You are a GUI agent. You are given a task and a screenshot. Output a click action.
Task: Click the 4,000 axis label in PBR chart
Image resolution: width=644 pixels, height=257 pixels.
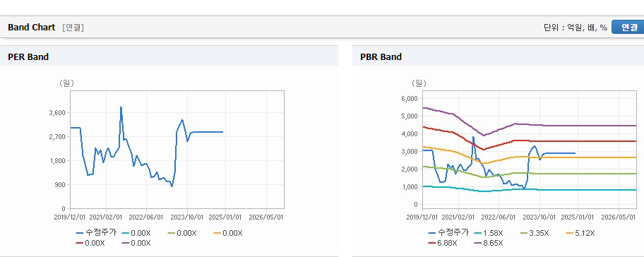pos(409,134)
